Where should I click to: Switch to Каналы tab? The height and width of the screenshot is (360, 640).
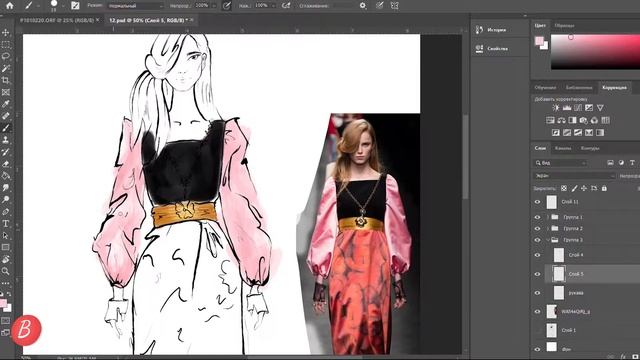point(563,148)
